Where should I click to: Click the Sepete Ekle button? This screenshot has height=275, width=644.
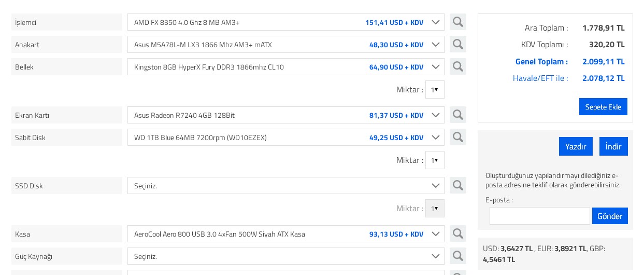click(603, 107)
